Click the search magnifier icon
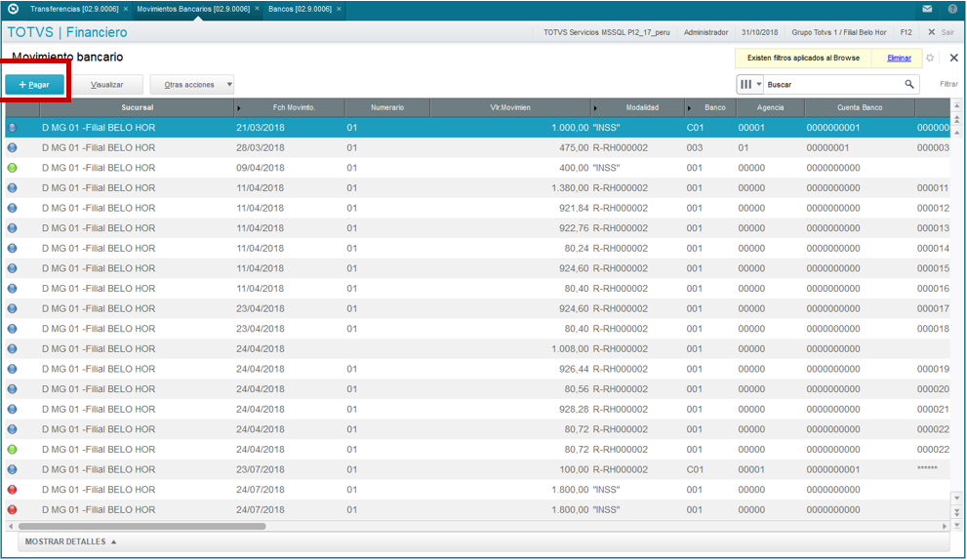This screenshot has width=967, height=560. coord(909,85)
